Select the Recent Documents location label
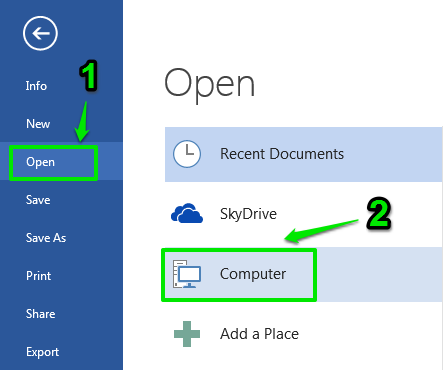The height and width of the screenshot is (370, 443). [282, 154]
